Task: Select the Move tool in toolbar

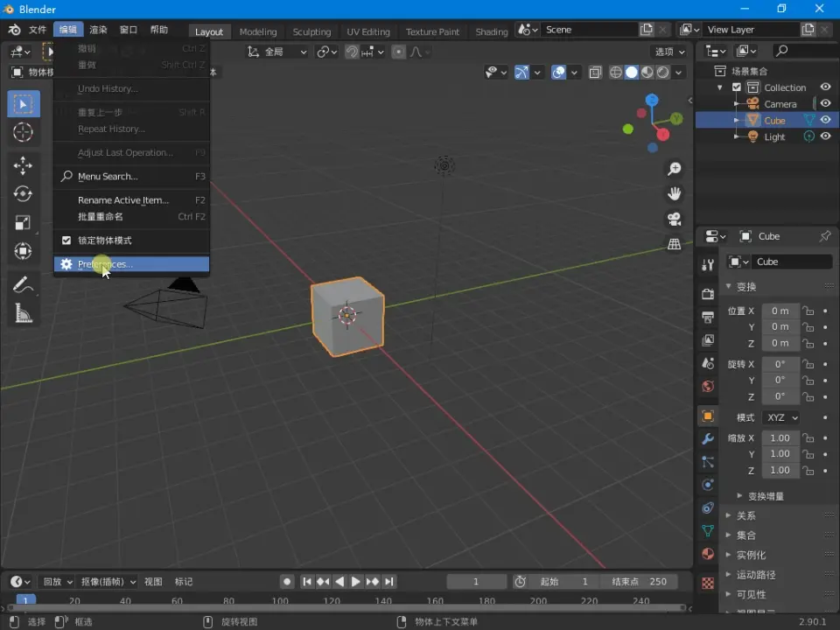Action: point(24,165)
